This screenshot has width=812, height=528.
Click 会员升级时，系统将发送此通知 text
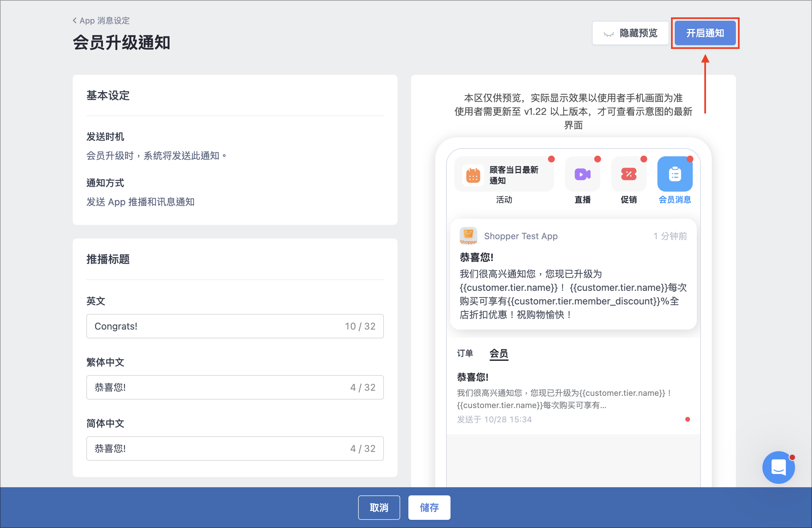156,156
